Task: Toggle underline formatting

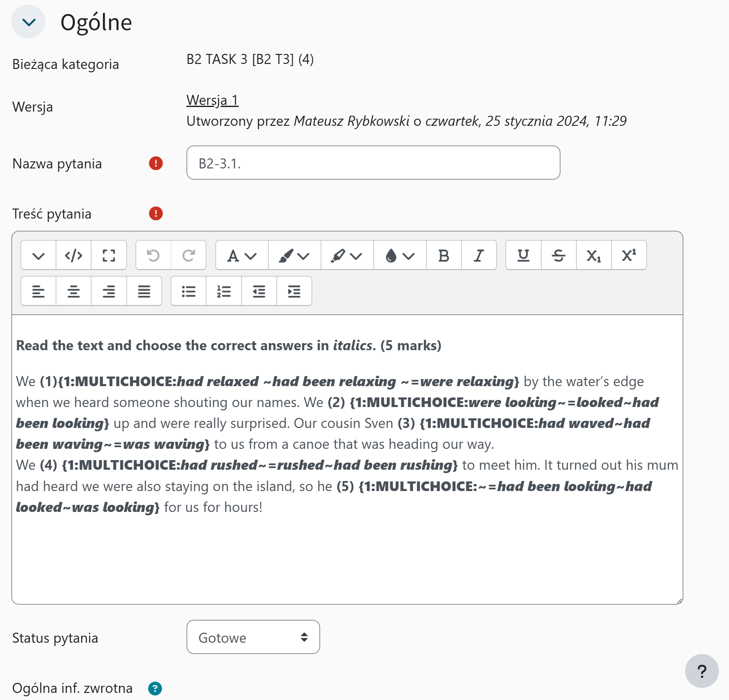Action: [x=523, y=255]
